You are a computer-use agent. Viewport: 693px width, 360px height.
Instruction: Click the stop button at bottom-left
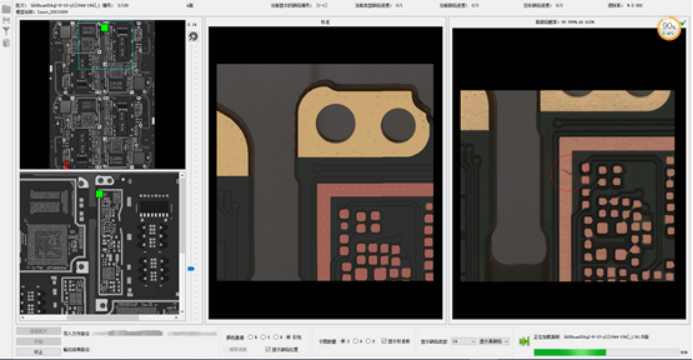click(38, 352)
